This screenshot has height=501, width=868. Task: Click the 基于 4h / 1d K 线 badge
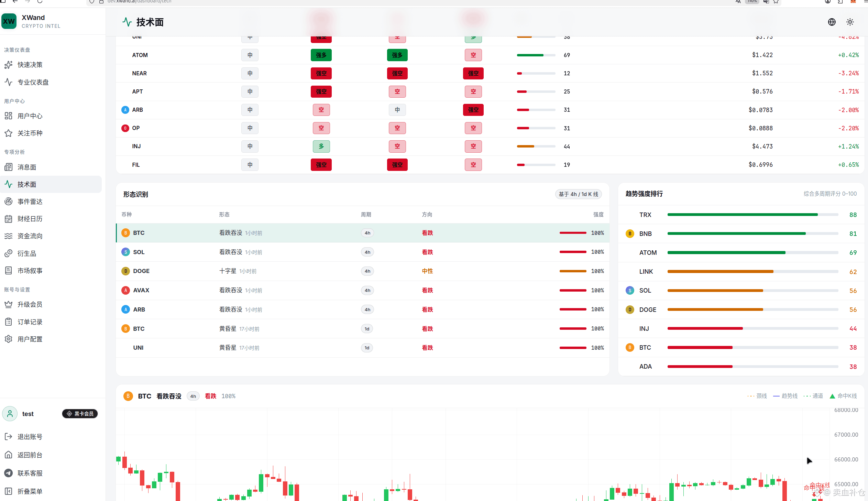pyautogui.click(x=578, y=194)
